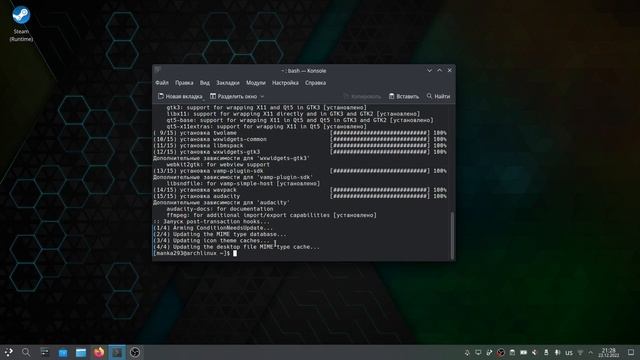This screenshot has width=640, height=360.
Task: Close the Konsole window
Action: 450,70
